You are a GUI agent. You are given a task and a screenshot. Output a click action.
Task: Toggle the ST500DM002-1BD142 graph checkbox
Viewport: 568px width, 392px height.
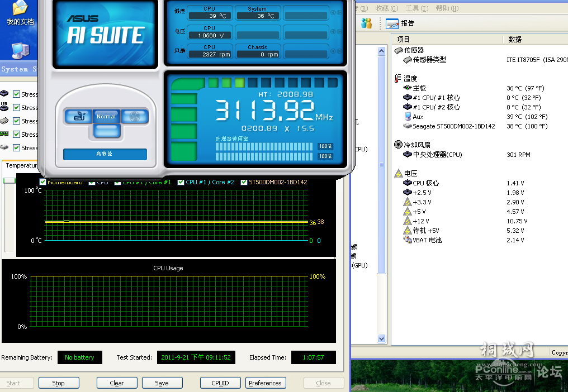tap(244, 182)
